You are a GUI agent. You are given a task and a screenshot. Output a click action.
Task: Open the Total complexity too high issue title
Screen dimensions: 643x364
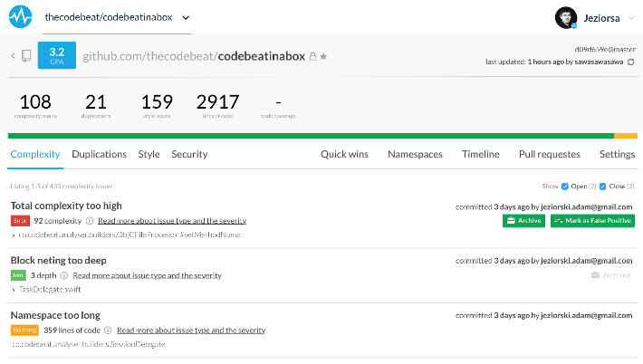[66, 206]
